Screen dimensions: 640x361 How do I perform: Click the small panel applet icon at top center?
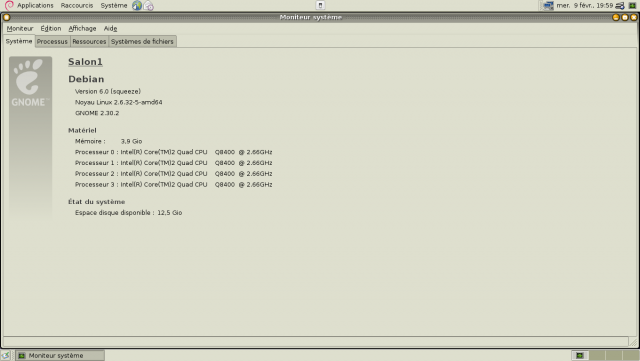pos(320,5)
